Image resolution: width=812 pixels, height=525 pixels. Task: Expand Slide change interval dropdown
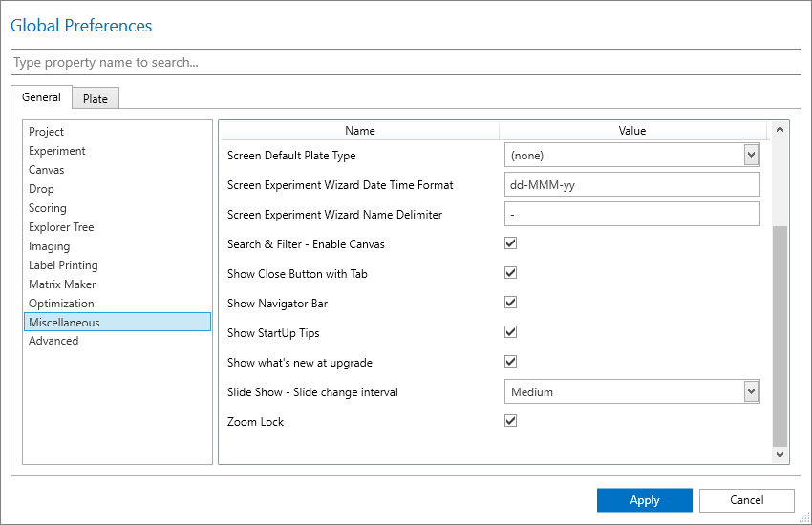click(x=751, y=391)
